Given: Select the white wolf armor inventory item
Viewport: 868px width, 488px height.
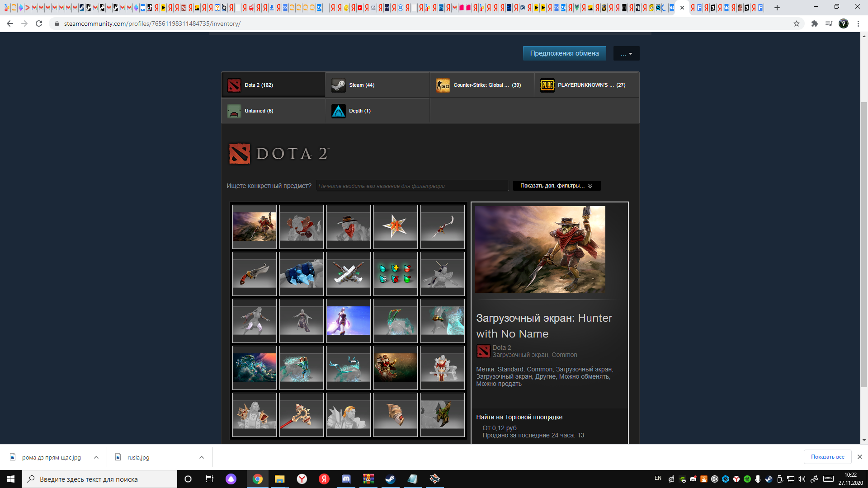Looking at the screenshot, I should click(302, 227).
